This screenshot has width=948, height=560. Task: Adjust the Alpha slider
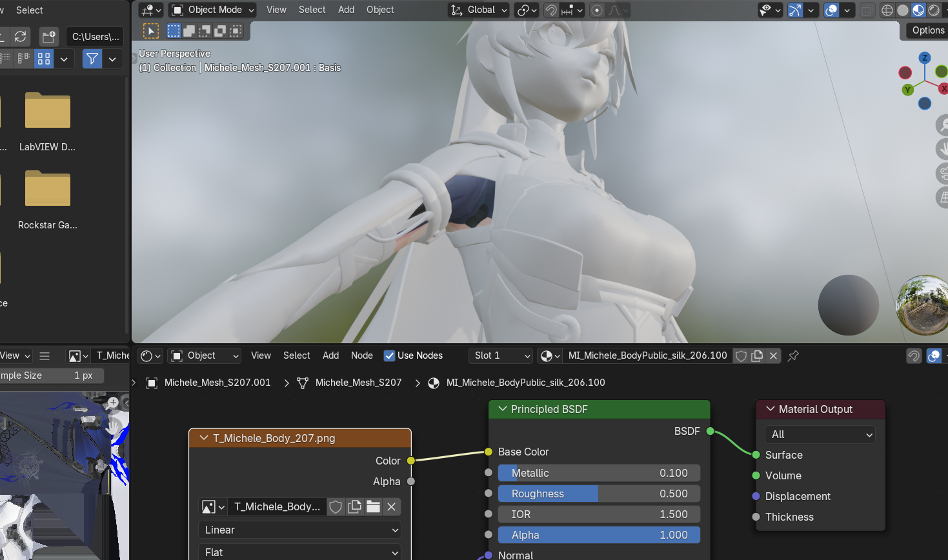[x=599, y=535]
